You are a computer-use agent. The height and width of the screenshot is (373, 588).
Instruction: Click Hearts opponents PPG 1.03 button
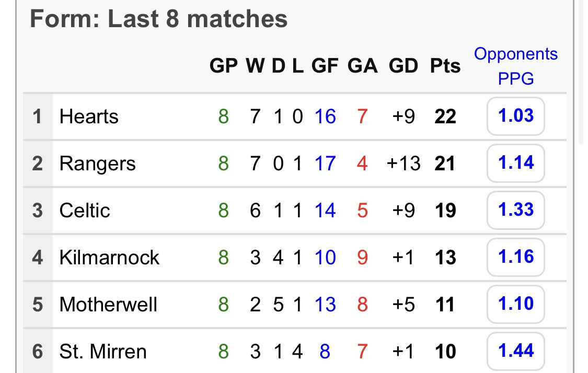point(515,116)
